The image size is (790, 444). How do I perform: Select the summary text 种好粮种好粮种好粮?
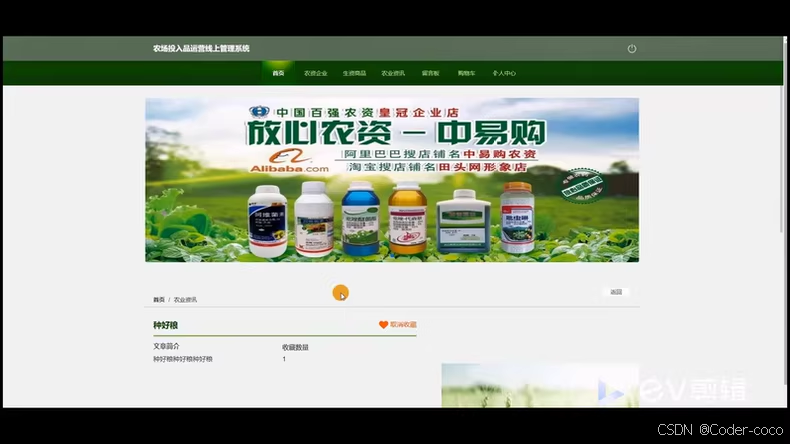tap(183, 359)
